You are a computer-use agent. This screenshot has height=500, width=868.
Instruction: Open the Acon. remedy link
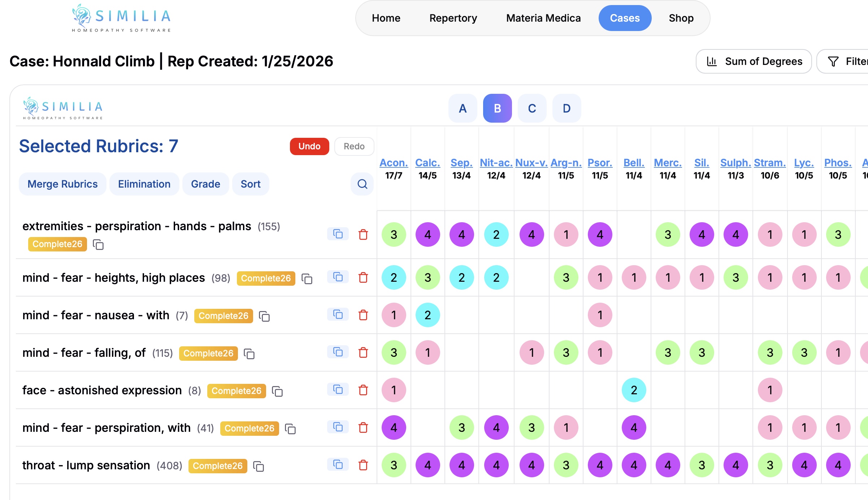[394, 163]
